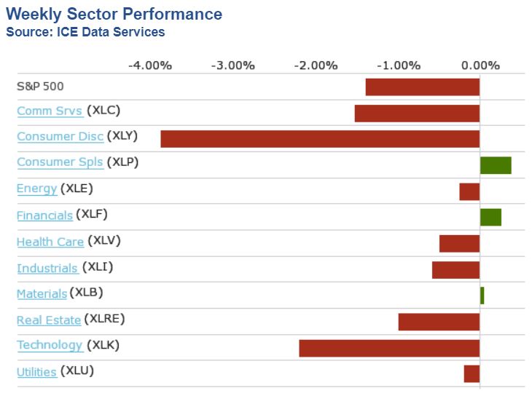
Task: Click the green Consumer Spls bar
Action: pyautogui.click(x=496, y=165)
